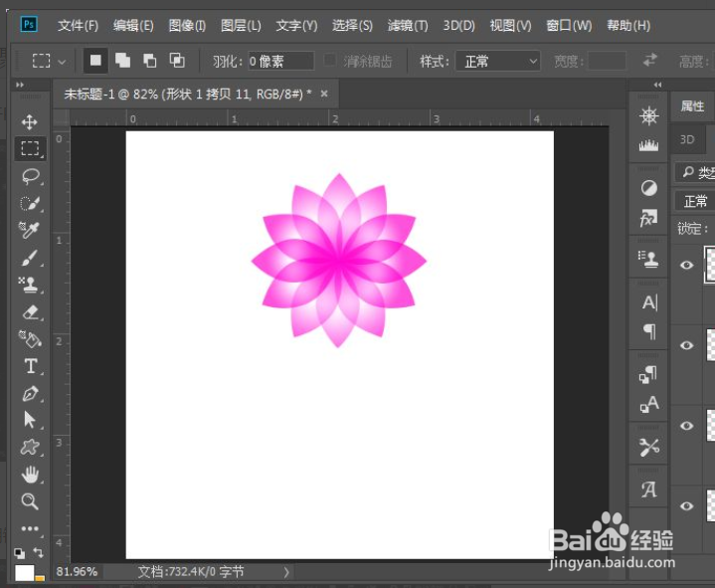Click the Photoshop logo icon
The width and height of the screenshot is (715, 588).
pos(29,24)
